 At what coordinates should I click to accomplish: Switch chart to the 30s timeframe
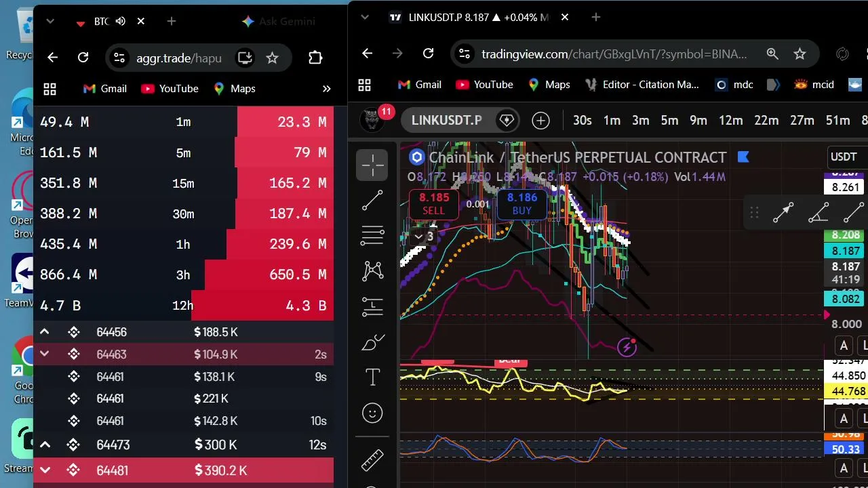pyautogui.click(x=583, y=121)
